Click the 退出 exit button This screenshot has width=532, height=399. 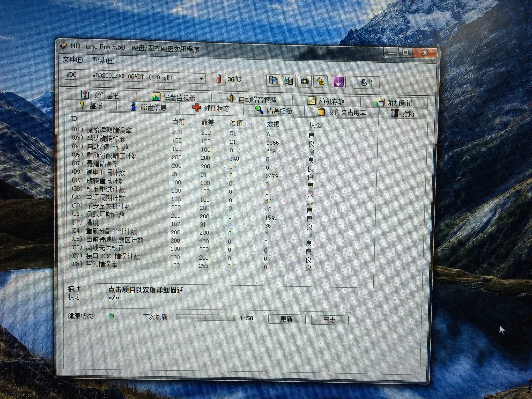pyautogui.click(x=366, y=83)
